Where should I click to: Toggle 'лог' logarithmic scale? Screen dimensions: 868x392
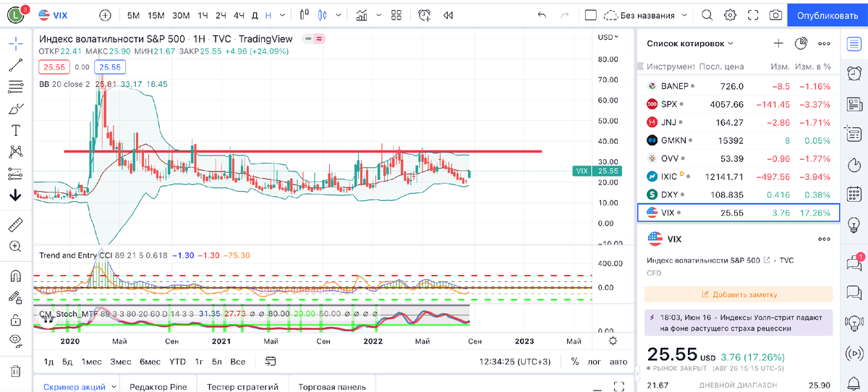594,362
